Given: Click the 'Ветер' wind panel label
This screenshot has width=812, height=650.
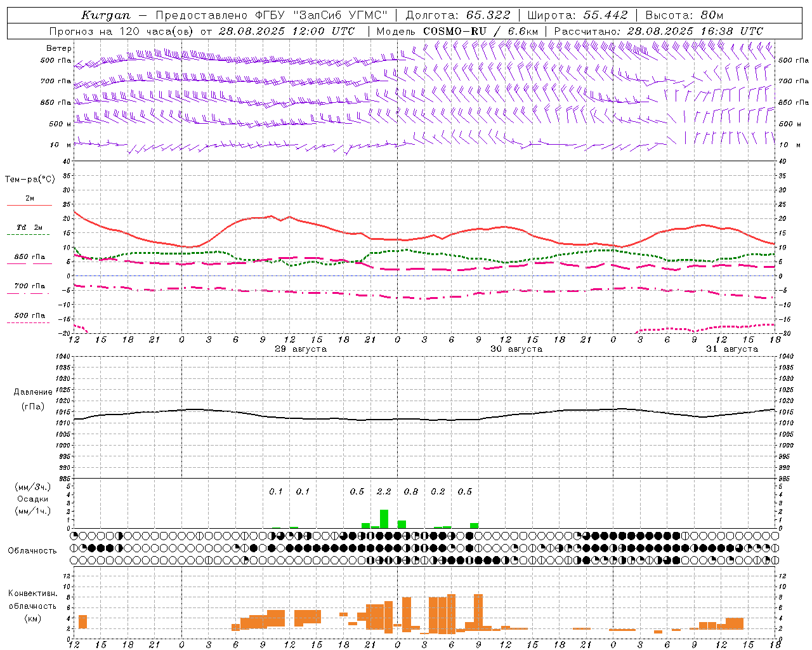Looking at the screenshot, I should tap(59, 48).
